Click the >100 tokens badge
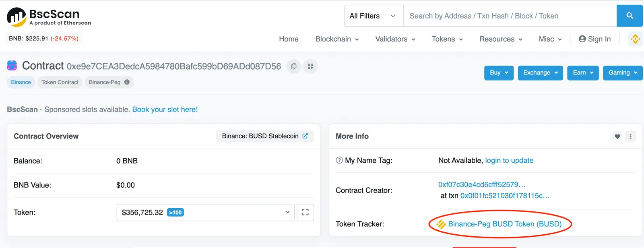The height and width of the screenshot is (248, 644). pyautogui.click(x=175, y=213)
